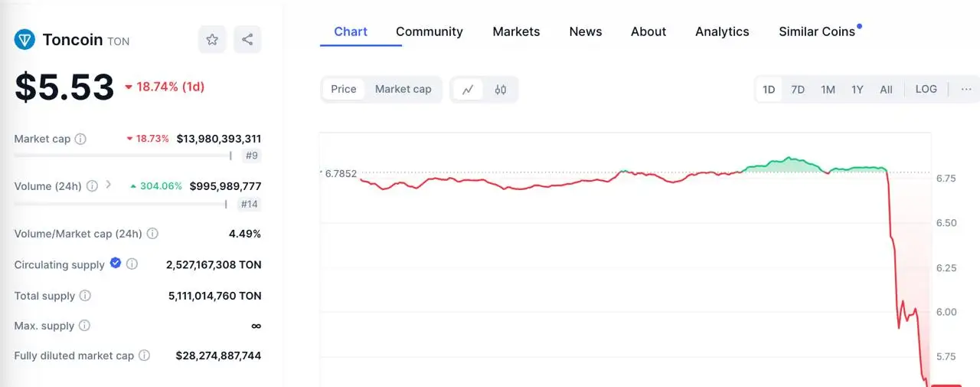Open the three-dots more chart options
The width and height of the screenshot is (980, 387).
966,89
